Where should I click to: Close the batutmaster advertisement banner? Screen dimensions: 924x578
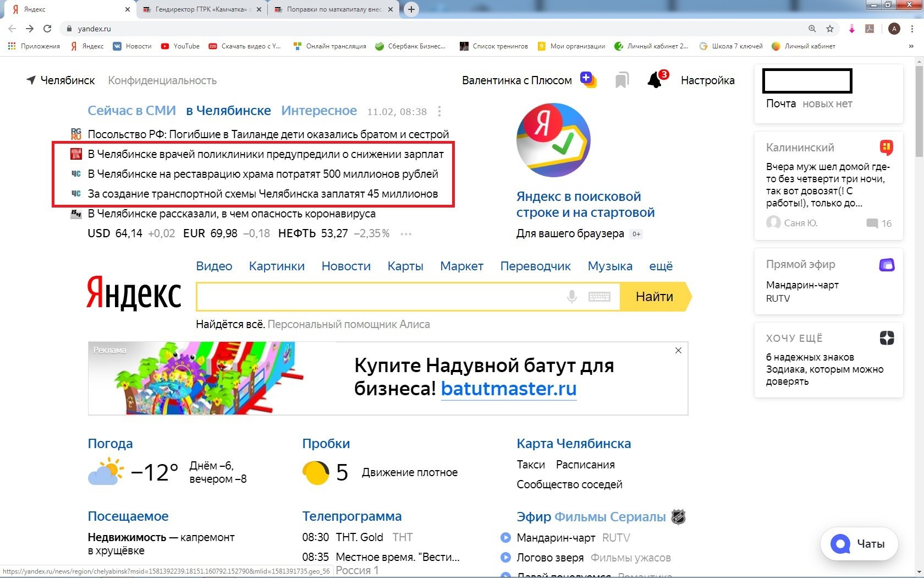pyautogui.click(x=678, y=351)
